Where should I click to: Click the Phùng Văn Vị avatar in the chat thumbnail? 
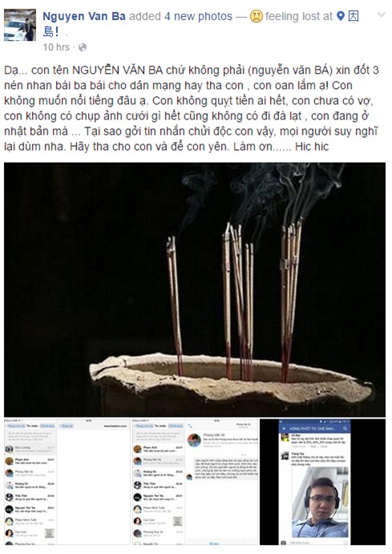(194, 440)
